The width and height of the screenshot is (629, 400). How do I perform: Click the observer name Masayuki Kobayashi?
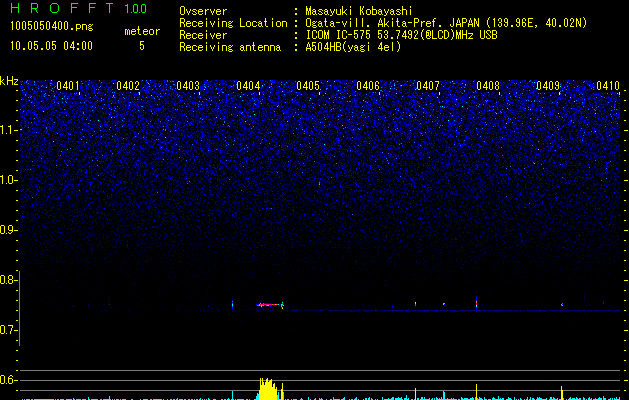point(359,11)
